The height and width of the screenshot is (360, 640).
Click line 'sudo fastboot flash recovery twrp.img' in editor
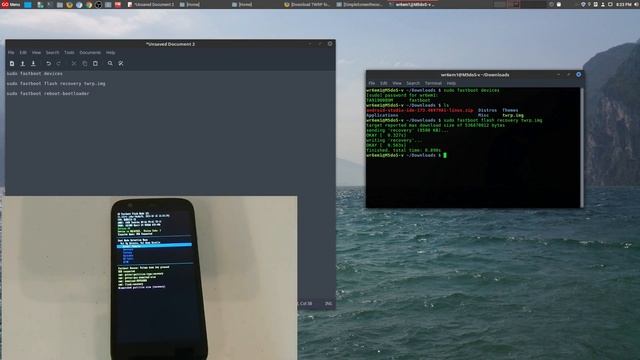pyautogui.click(x=56, y=84)
